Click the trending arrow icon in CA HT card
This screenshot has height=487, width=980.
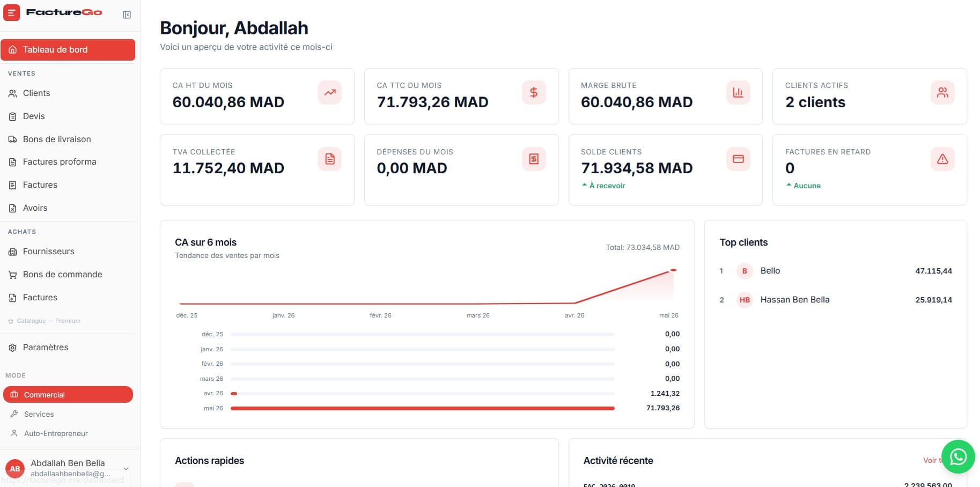point(330,92)
